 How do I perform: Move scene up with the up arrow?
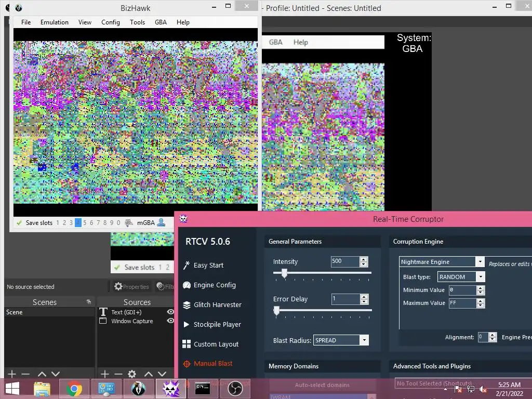[x=42, y=374]
